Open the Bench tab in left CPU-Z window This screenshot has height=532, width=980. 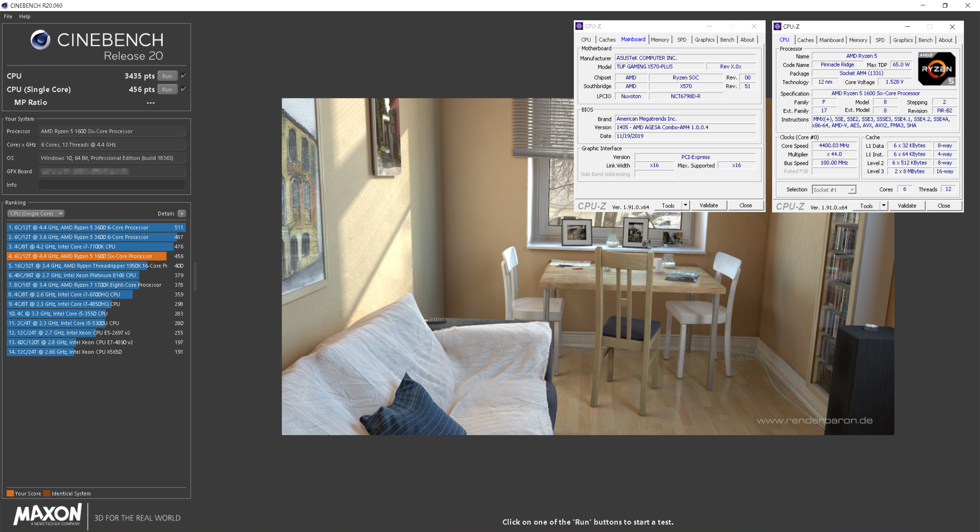pos(727,40)
